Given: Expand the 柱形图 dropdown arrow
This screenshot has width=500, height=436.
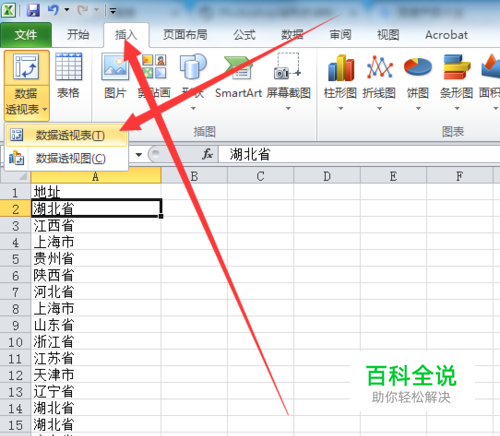Looking at the screenshot, I should pos(341,109).
